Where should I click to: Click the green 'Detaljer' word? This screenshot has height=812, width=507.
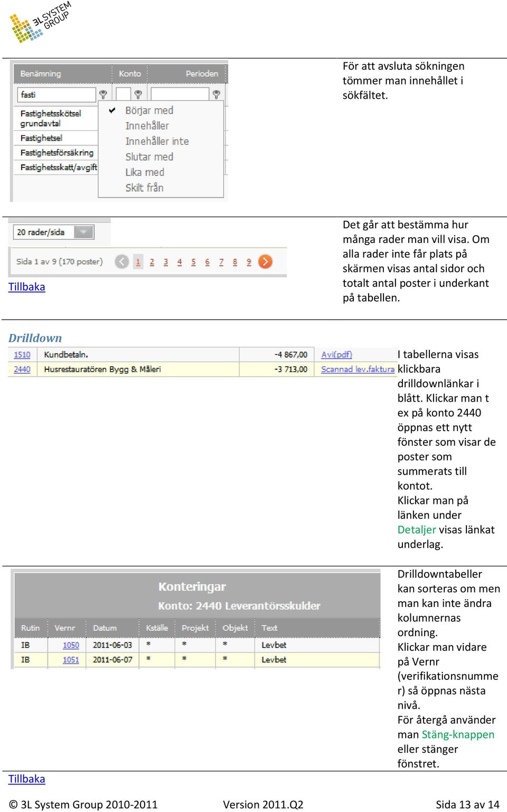tap(417, 529)
